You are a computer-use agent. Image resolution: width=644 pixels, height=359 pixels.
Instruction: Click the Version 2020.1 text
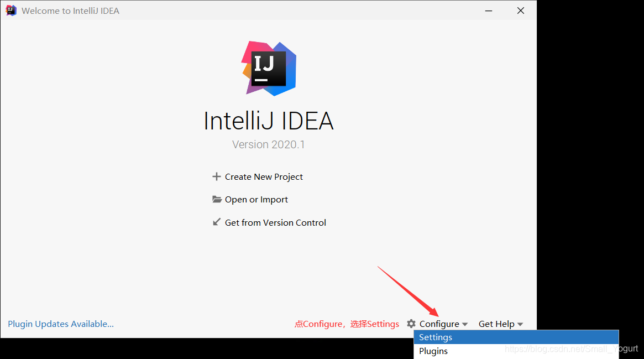coord(268,144)
